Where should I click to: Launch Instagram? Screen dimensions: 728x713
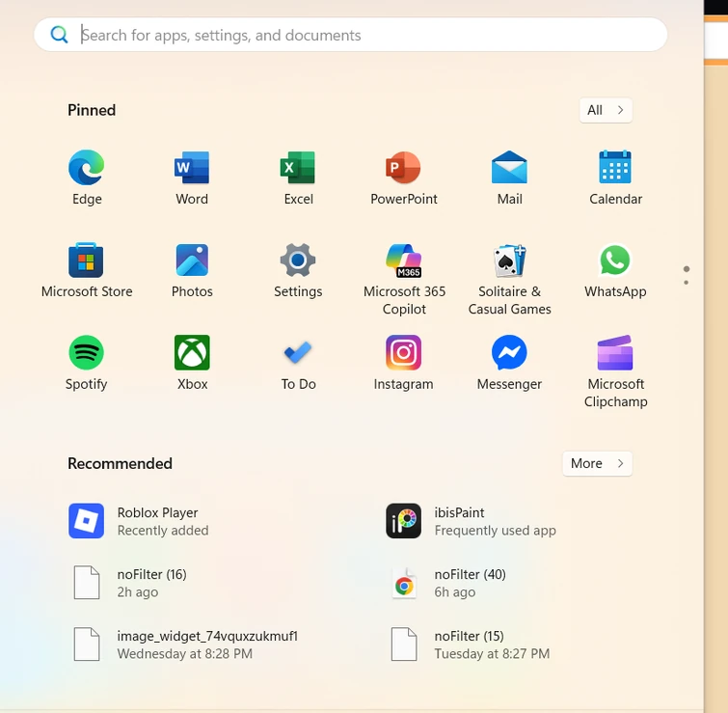click(x=403, y=363)
